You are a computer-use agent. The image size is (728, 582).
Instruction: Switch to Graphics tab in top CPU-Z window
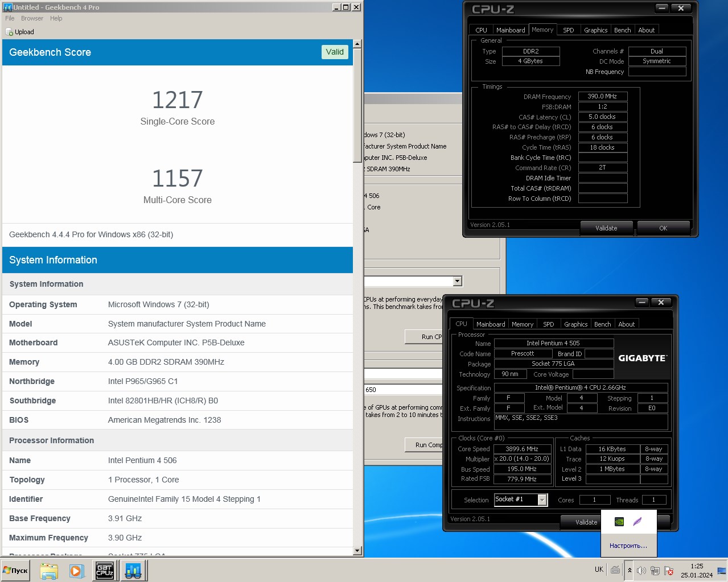596,30
